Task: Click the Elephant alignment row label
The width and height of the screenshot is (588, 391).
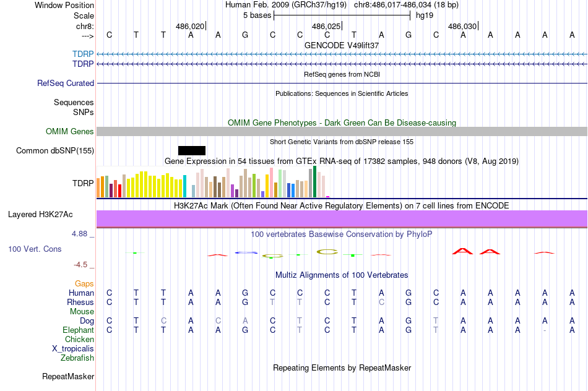Action: click(x=78, y=330)
